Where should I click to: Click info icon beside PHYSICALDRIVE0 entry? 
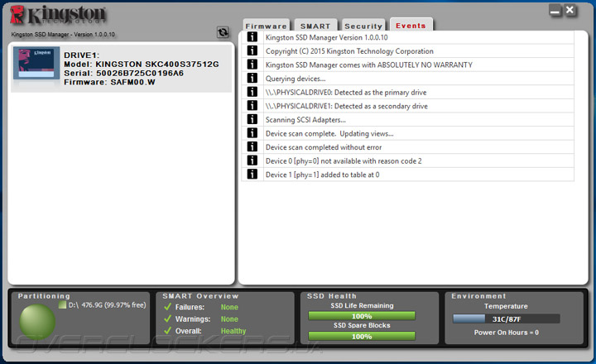252,92
